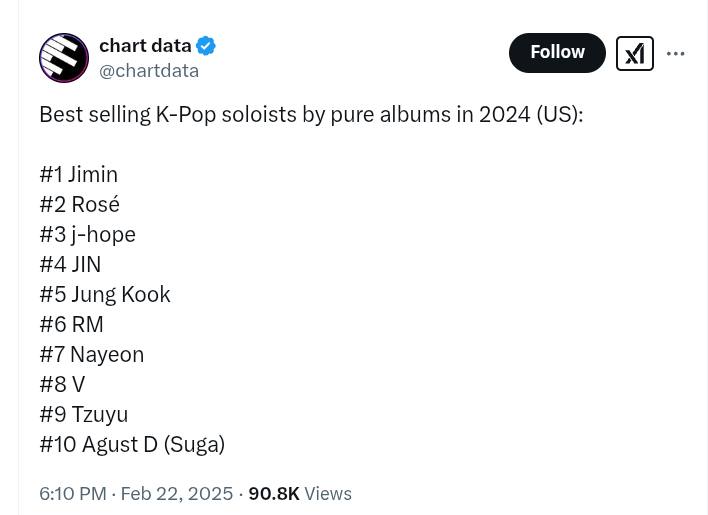Viewport: 708px width, 515px height.
Task: Open the chart data profile avatar
Action: 64,58
